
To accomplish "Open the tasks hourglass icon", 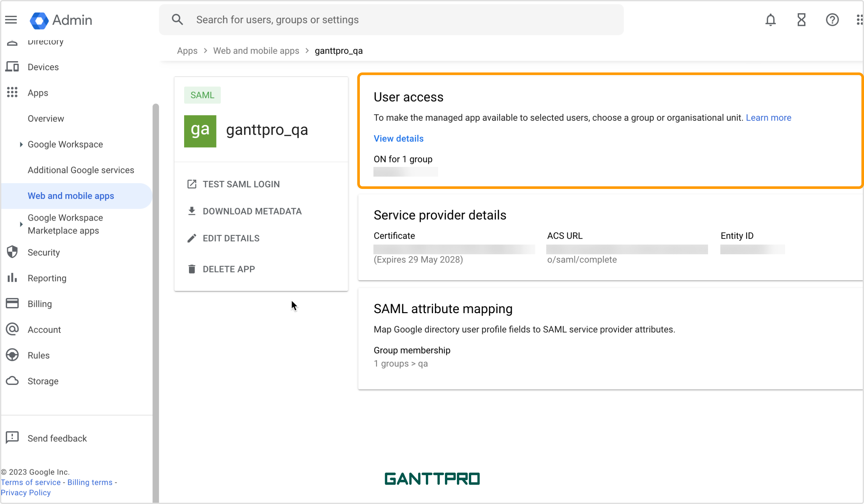I will 801,19.
